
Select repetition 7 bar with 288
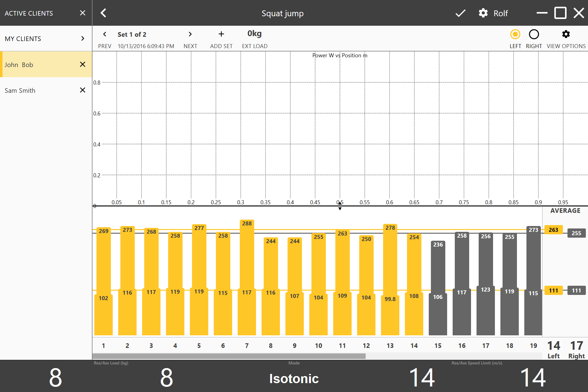(x=247, y=277)
